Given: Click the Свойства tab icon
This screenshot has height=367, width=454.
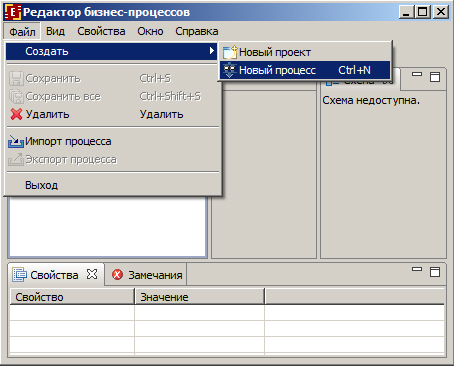Looking at the screenshot, I should tap(19, 275).
